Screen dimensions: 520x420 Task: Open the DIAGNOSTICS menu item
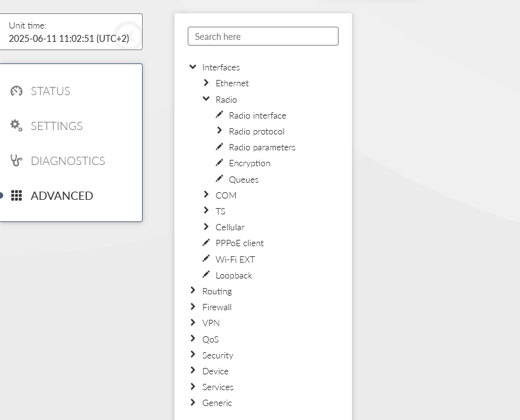[68, 161]
